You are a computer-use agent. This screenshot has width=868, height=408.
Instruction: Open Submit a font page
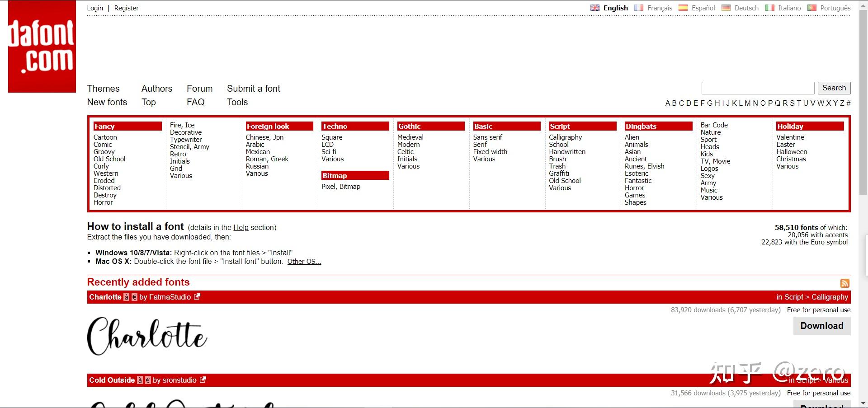click(254, 89)
